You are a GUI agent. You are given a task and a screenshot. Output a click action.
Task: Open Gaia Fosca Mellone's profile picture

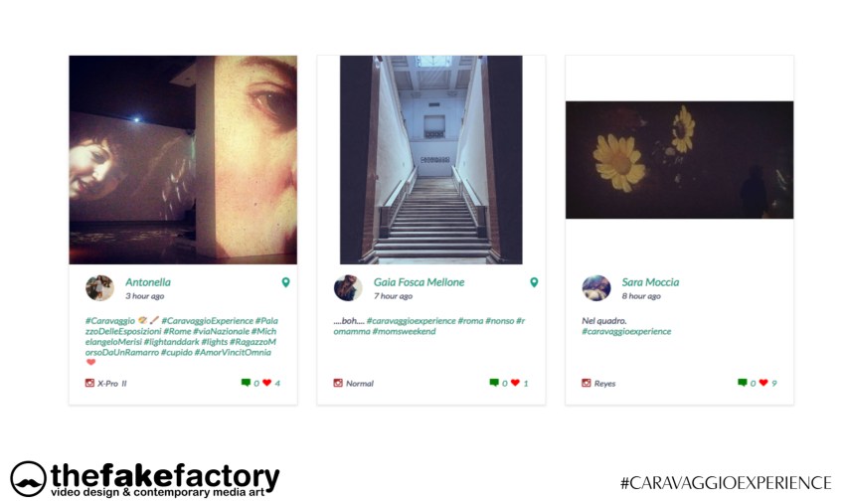click(x=348, y=288)
